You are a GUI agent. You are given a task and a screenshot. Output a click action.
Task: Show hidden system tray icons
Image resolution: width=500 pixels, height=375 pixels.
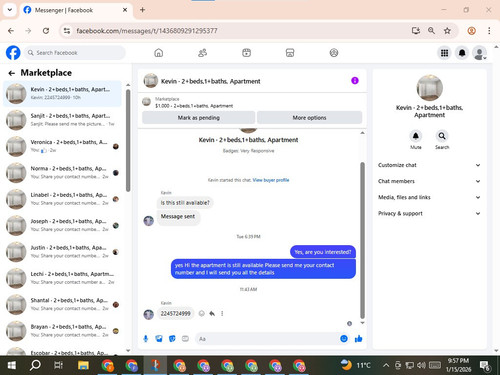click(386, 365)
